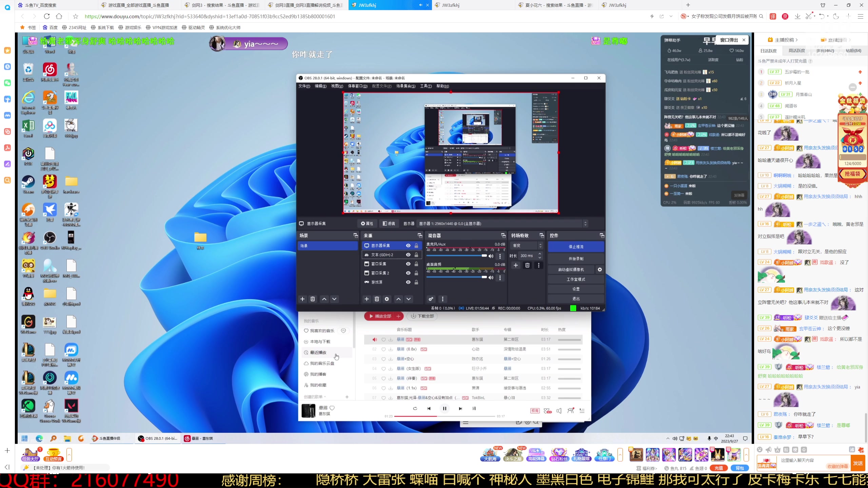Hide 游戏源 source with eye icon
The width and height of the screenshot is (868, 488).
tap(408, 282)
